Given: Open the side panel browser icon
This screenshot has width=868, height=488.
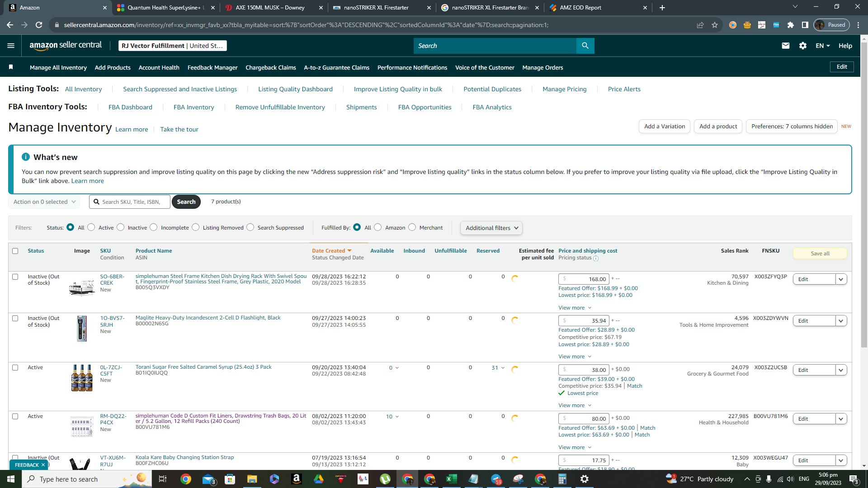Looking at the screenshot, I should coord(805,25).
